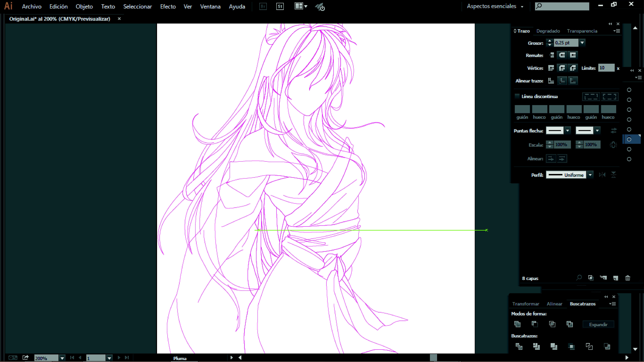This screenshot has width=644, height=362.
Task: Select the round join Vértice option
Action: 562,68
